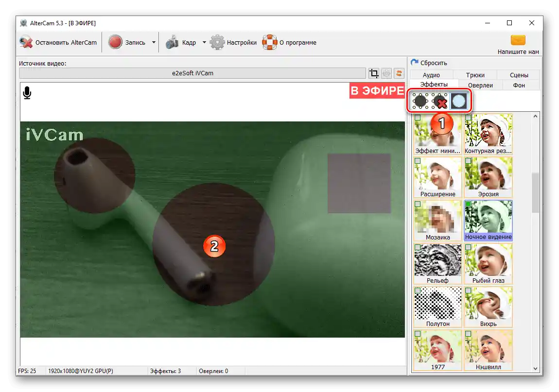Viewport: 559px width, 392px height.
Task: Click the Эффекты: 3 status entry
Action: coord(165,371)
